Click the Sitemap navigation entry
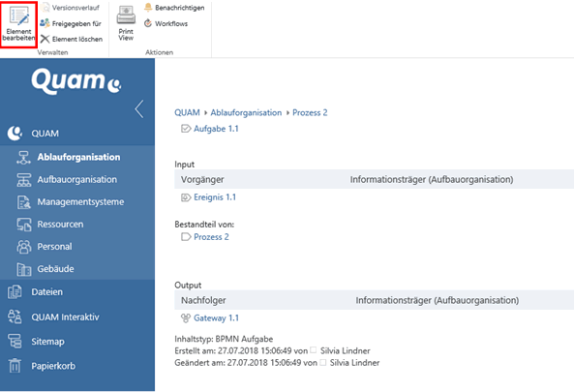The width and height of the screenshot is (574, 392). [47, 342]
